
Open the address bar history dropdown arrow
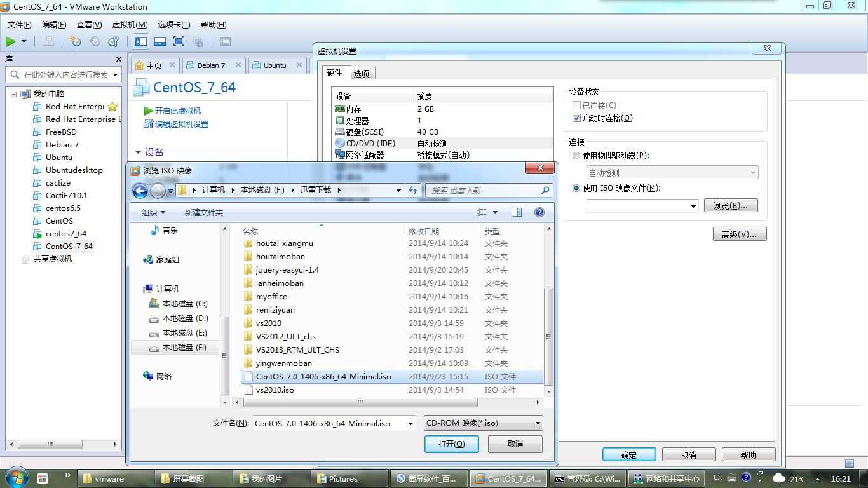click(x=398, y=190)
